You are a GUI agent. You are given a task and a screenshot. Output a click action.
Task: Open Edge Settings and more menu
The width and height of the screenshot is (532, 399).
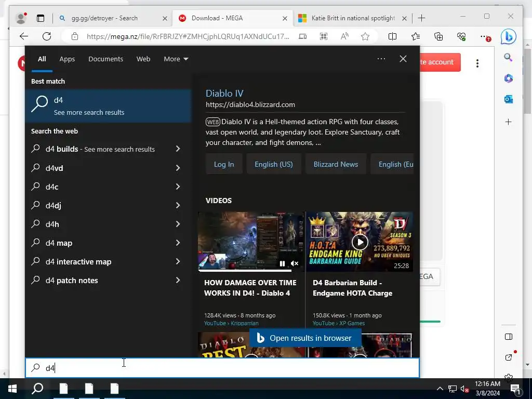pyautogui.click(x=485, y=37)
